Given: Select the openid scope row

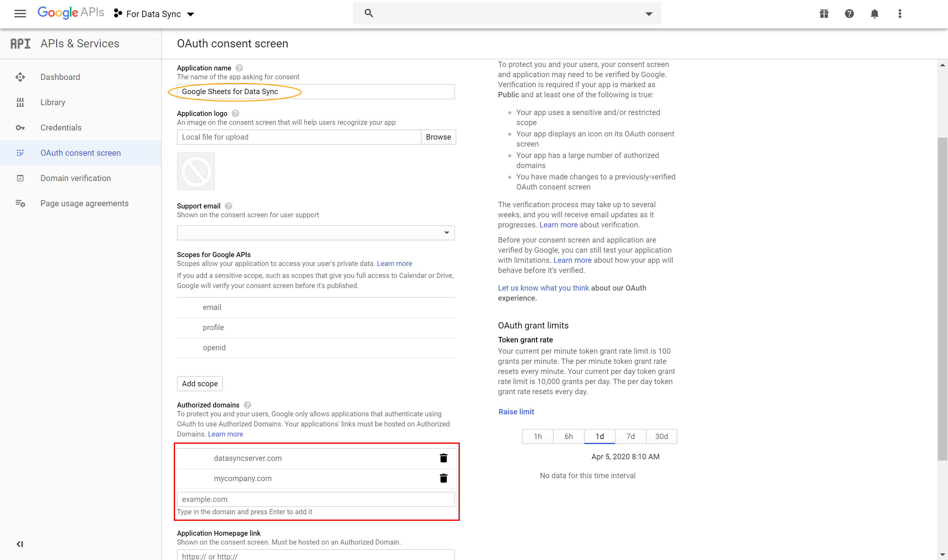Looking at the screenshot, I should (316, 348).
